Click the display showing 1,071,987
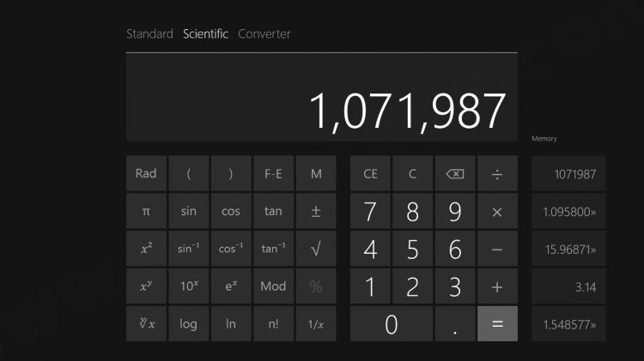This screenshot has width=644, height=361. [322, 97]
